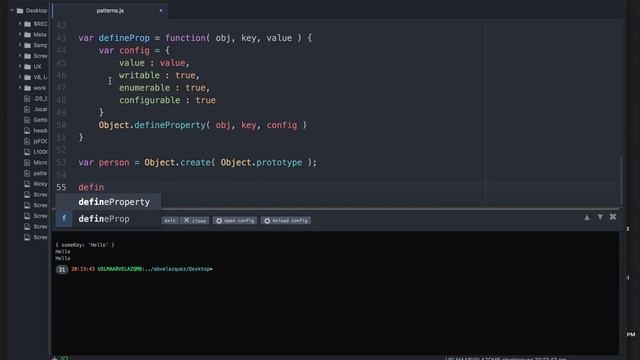Screen dimensions: 640x360
Task: Click the Samp folder icon
Action: pyautogui.click(x=27, y=45)
